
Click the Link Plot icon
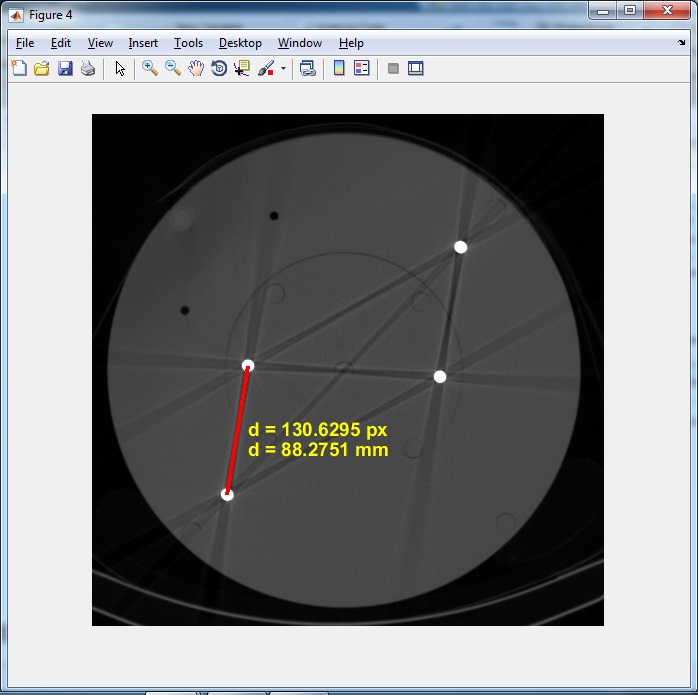coord(308,69)
